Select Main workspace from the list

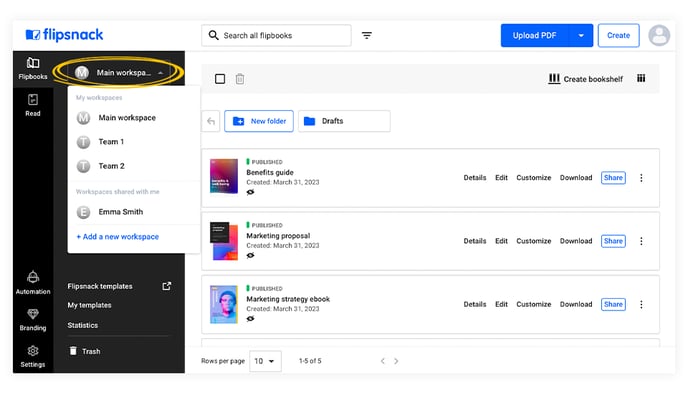[x=127, y=118]
